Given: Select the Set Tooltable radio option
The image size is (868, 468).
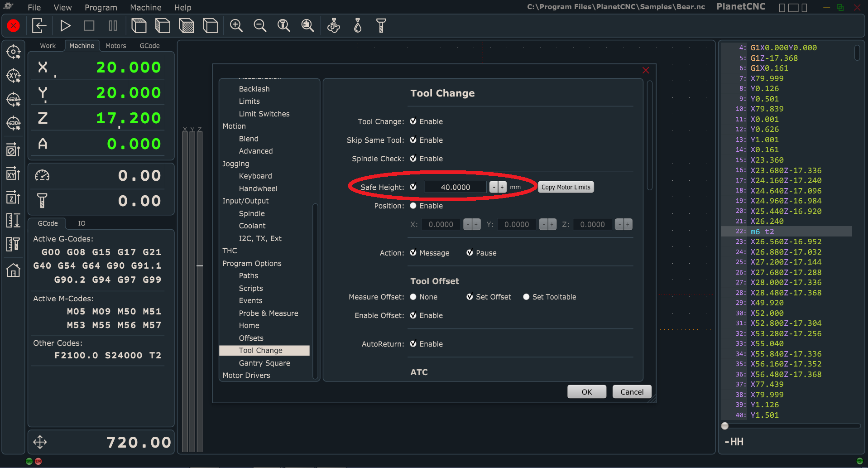Looking at the screenshot, I should (526, 297).
